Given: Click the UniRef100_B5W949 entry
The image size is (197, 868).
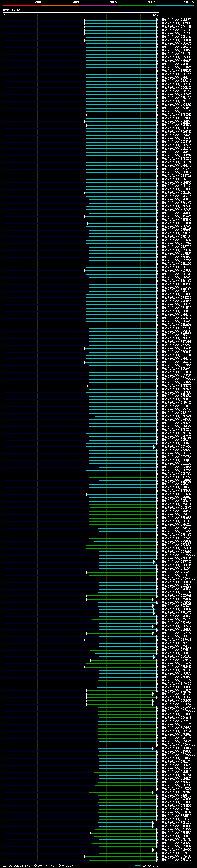Looking at the screenshot, I should tap(177, 792).
